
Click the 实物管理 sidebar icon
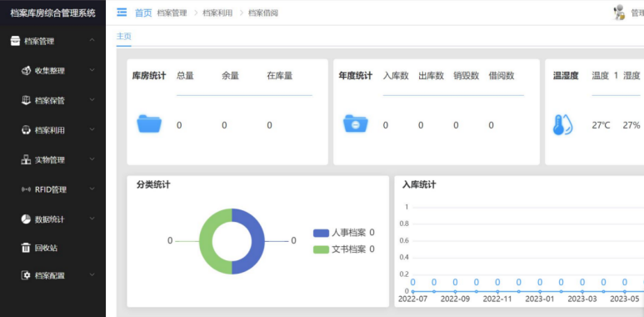tap(26, 159)
